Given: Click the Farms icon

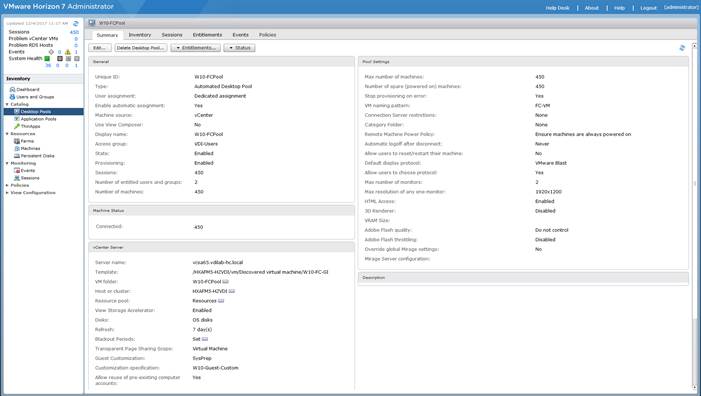Looking at the screenshot, I should click(17, 141).
